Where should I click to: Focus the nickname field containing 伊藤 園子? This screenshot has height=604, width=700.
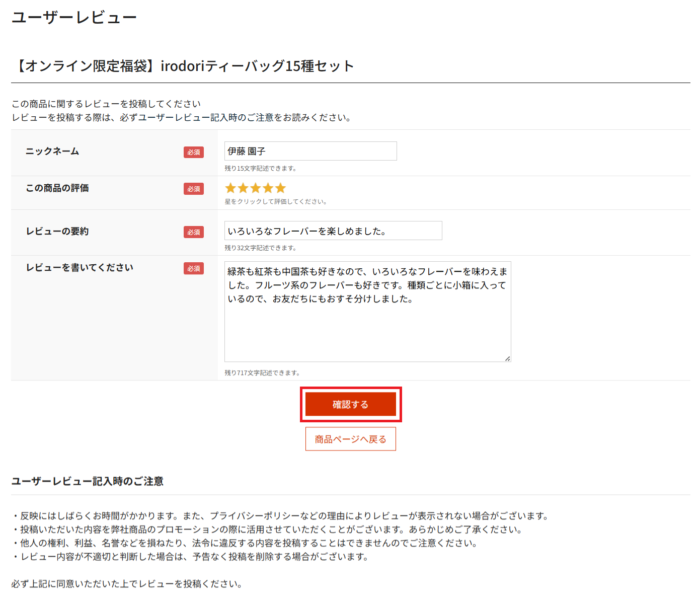point(310,151)
